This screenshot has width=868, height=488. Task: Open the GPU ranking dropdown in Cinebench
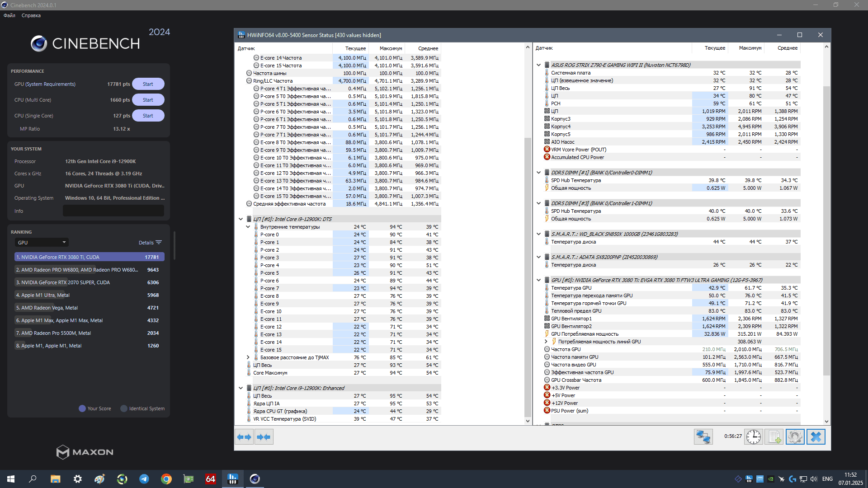click(42, 243)
